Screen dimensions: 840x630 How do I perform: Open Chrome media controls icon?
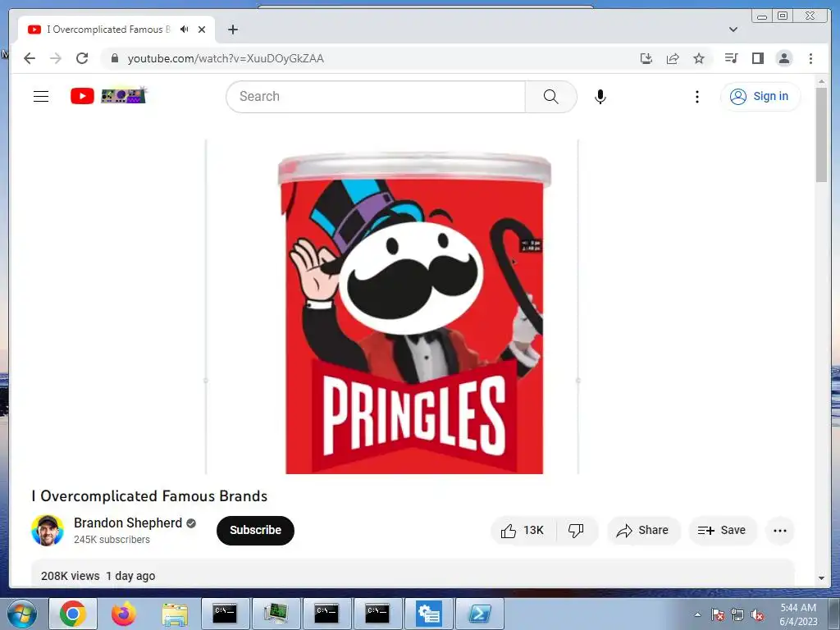[731, 58]
